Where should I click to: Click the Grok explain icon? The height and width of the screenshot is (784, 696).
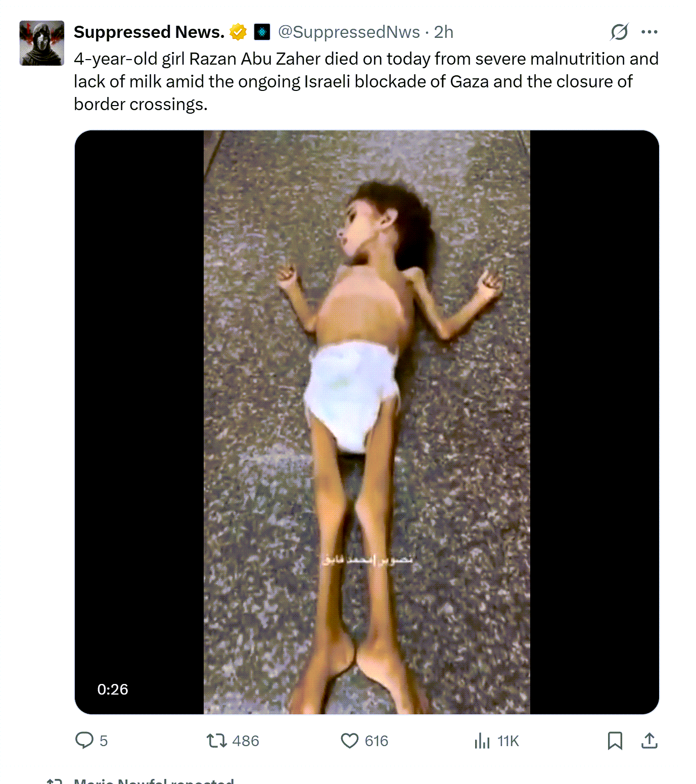(x=619, y=32)
